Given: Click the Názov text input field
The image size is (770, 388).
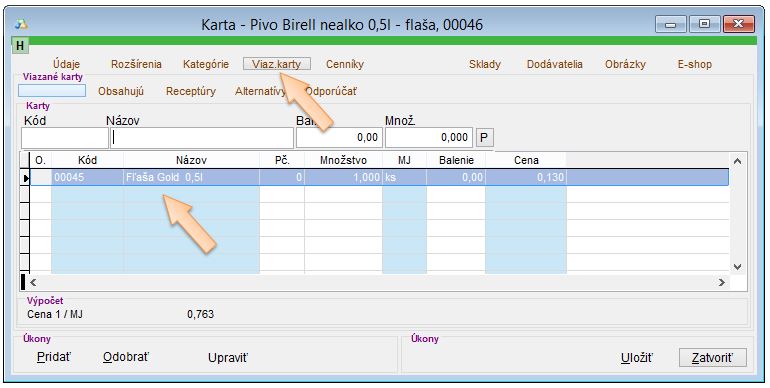Looking at the screenshot, I should point(202,138).
